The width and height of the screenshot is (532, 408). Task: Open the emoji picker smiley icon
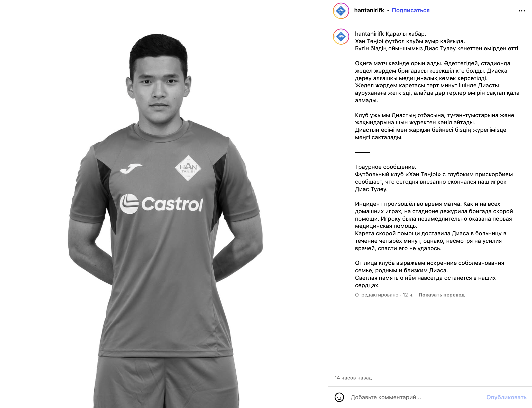339,397
